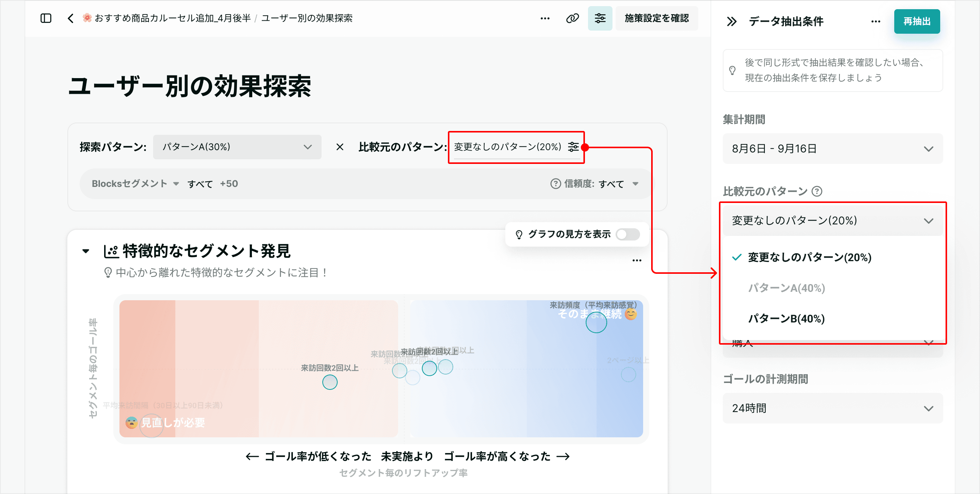Toggle the data extraction conditions sliders icon
Viewport: 980px width, 494px height.
(600, 18)
